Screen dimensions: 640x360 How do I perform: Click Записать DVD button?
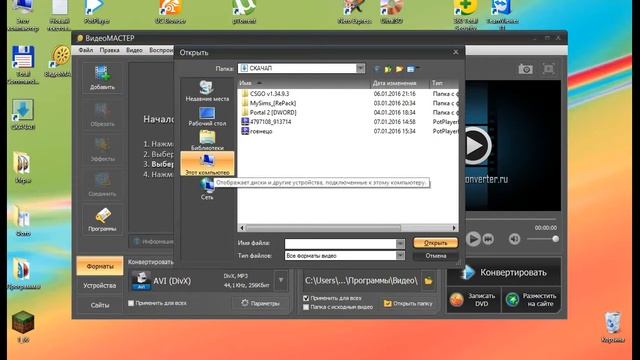point(473,300)
